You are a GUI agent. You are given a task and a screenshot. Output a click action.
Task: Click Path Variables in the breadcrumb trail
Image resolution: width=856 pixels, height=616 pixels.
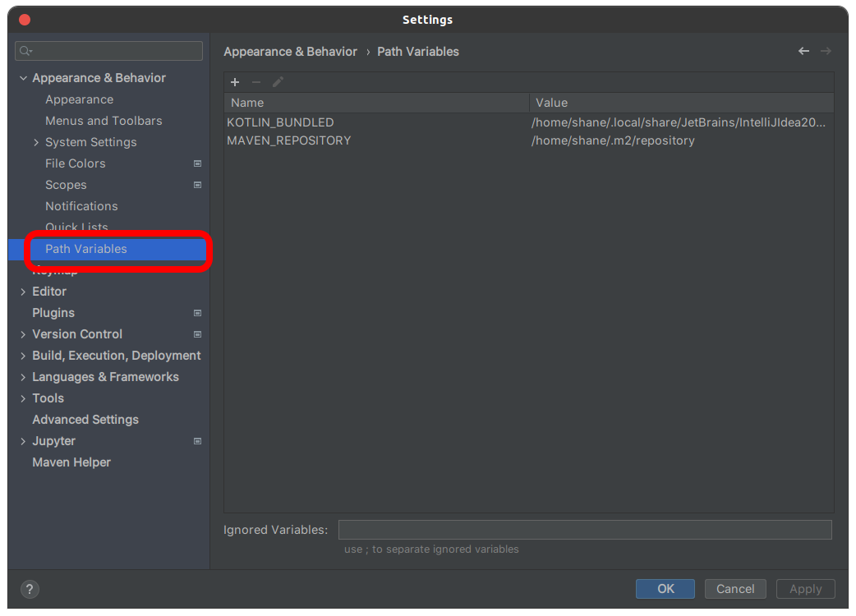[417, 51]
